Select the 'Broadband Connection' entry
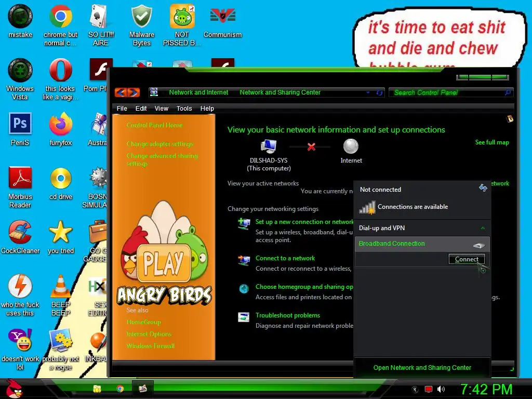Image resolution: width=532 pixels, height=399 pixels. pos(422,244)
